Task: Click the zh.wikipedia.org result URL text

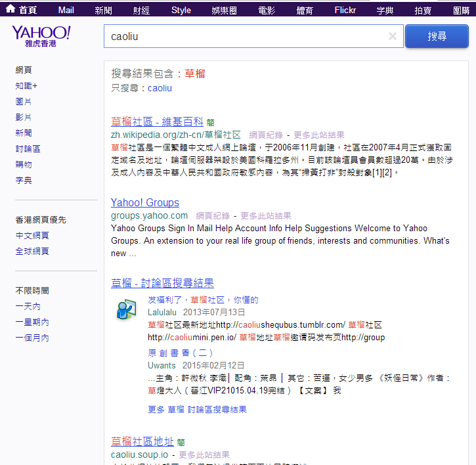Action: point(176,135)
